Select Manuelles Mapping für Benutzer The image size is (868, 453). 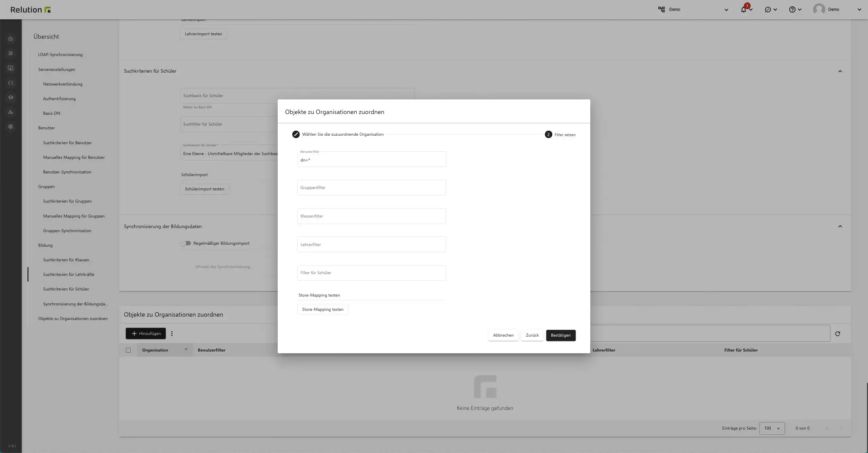coord(74,157)
